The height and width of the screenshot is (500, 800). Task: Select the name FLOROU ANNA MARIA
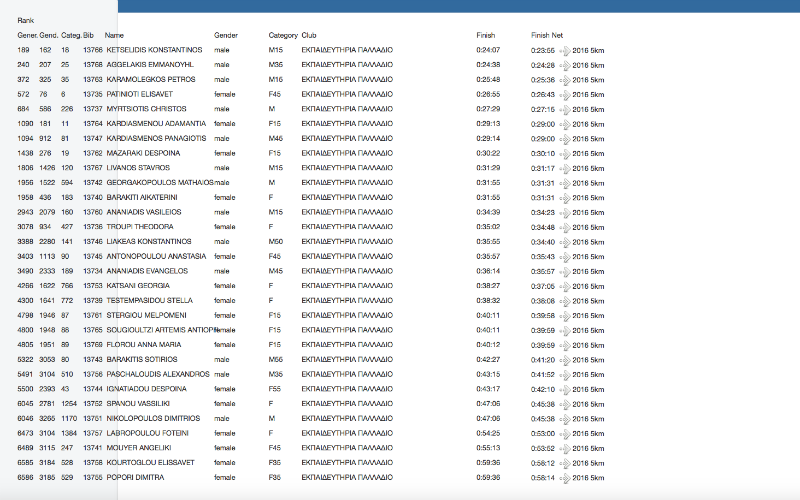144,344
